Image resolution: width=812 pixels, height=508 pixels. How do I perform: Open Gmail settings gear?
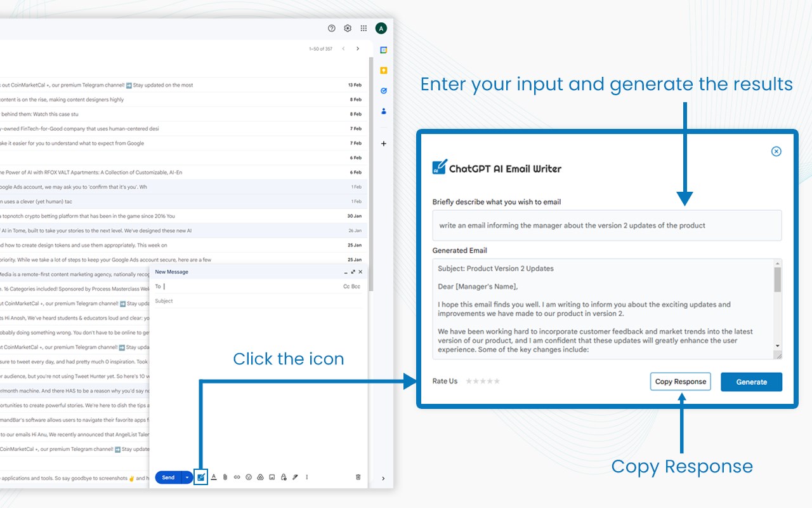click(348, 28)
